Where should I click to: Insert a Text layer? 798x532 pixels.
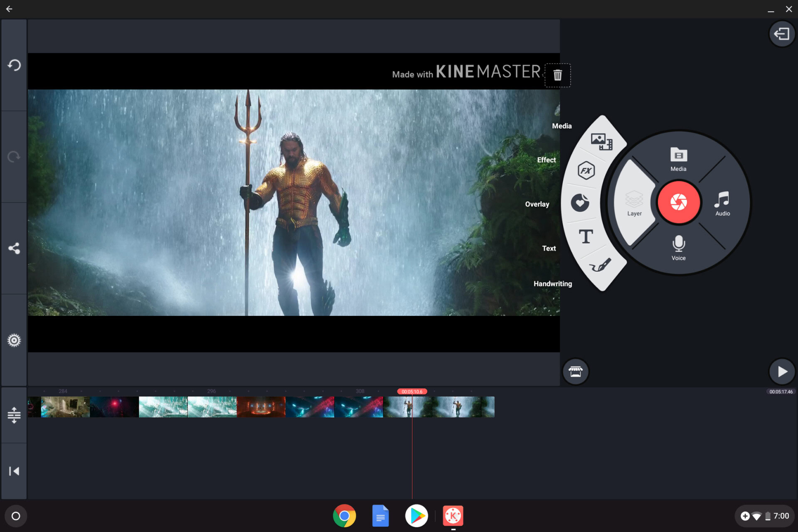(586, 236)
